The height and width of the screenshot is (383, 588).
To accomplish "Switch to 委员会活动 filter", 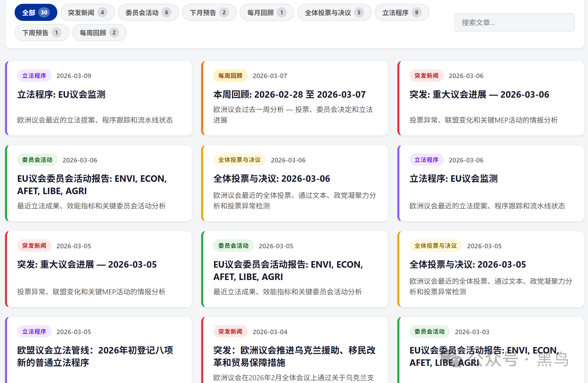I will tap(148, 12).
